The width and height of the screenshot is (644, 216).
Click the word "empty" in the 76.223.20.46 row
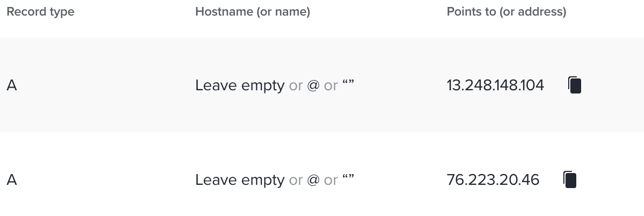pos(263,181)
